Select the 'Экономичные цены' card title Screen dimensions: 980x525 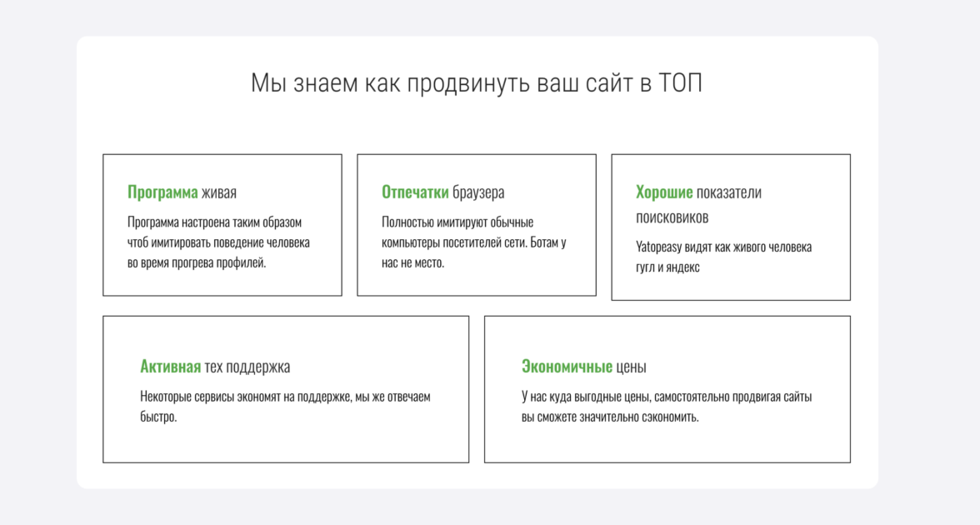(x=583, y=367)
